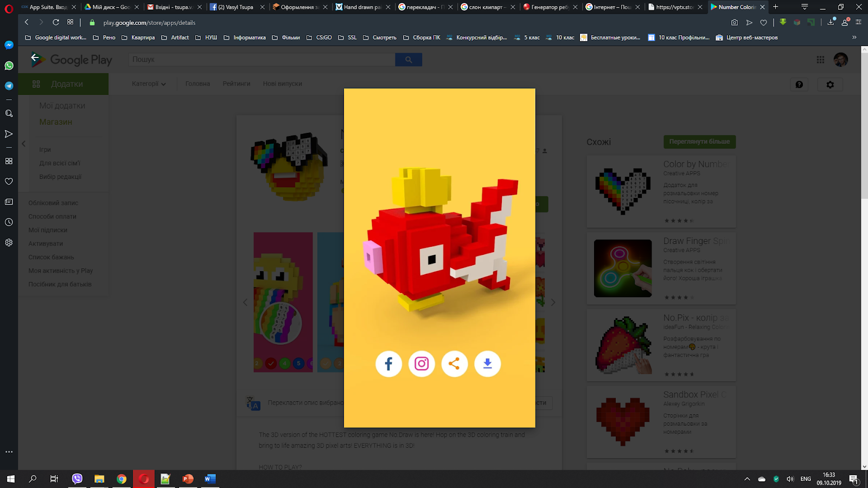Open PowerPoint from taskbar
868x488 pixels.
tap(188, 479)
